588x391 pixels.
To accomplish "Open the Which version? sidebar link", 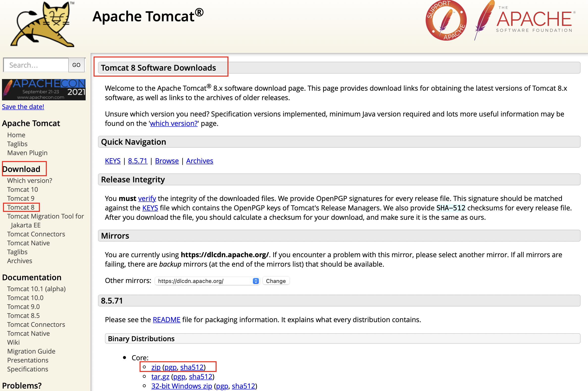I will click(30, 181).
